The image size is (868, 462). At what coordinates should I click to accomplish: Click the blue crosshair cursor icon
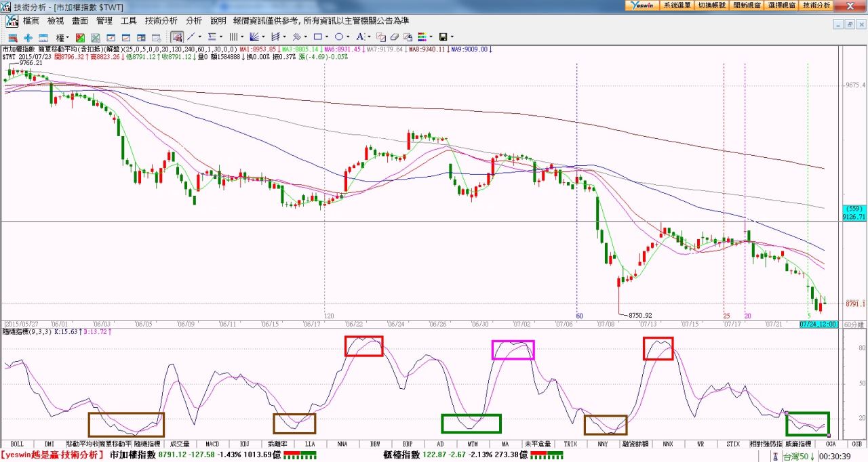point(28,37)
